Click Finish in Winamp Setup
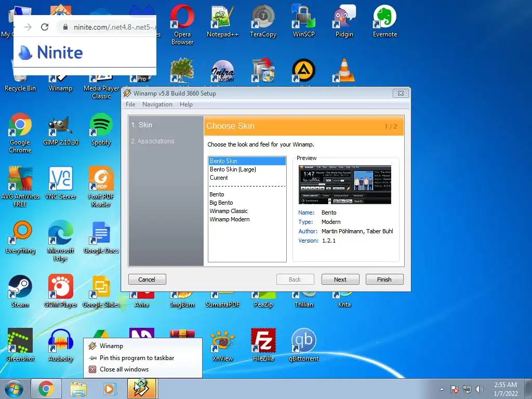 tap(384, 279)
